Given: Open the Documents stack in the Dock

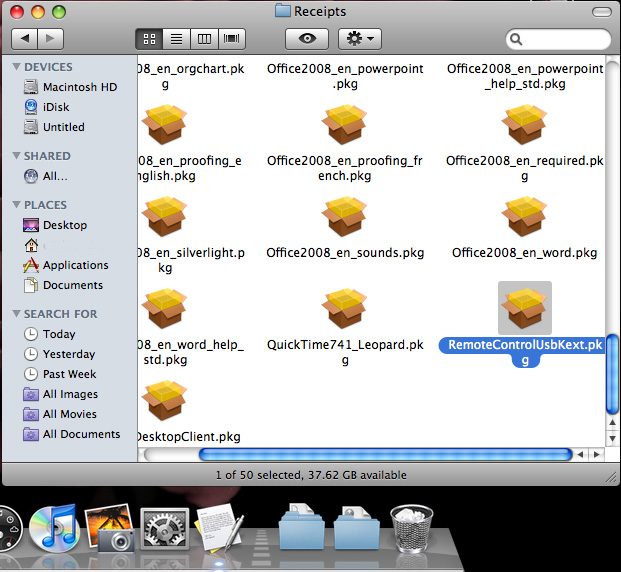Looking at the screenshot, I should tap(301, 527).
